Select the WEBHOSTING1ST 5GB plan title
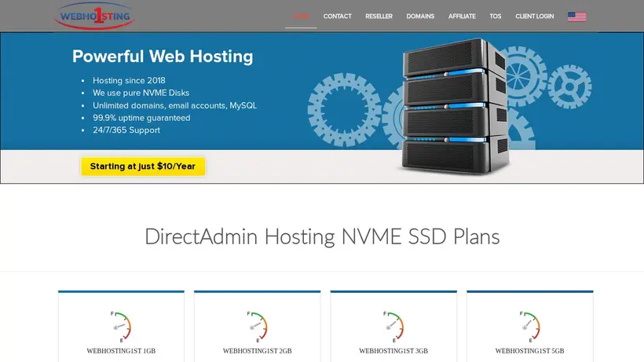Image resolution: width=644 pixels, height=362 pixels. pos(530,351)
